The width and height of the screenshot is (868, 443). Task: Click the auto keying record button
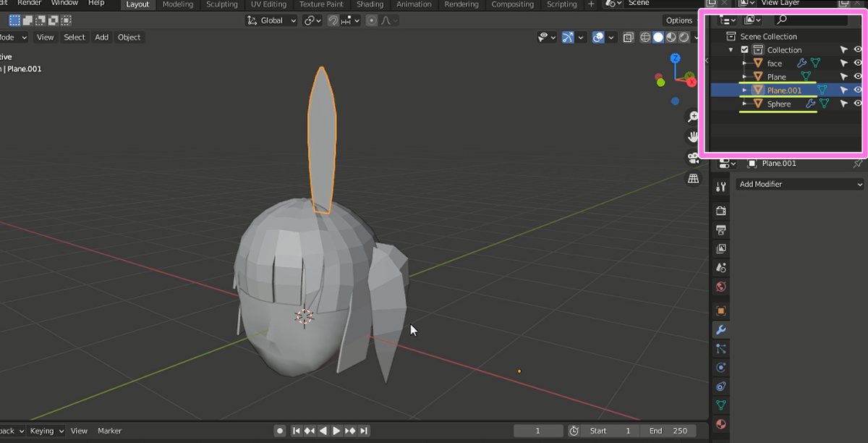pos(280,431)
